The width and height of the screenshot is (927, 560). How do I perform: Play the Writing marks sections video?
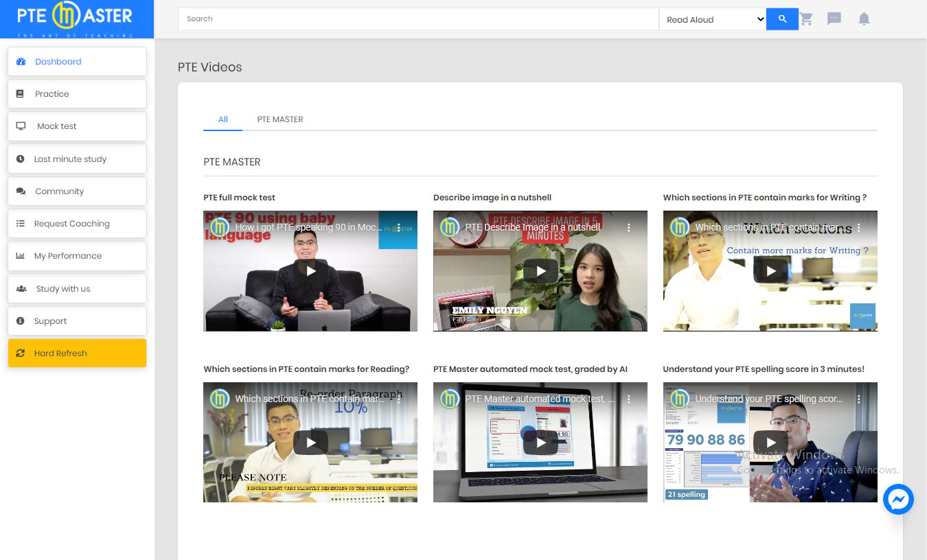[770, 271]
